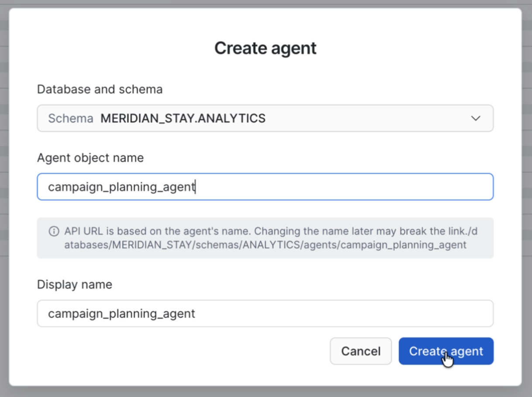The image size is (532, 397).
Task: Focus the Agent object name field
Action: click(x=265, y=187)
